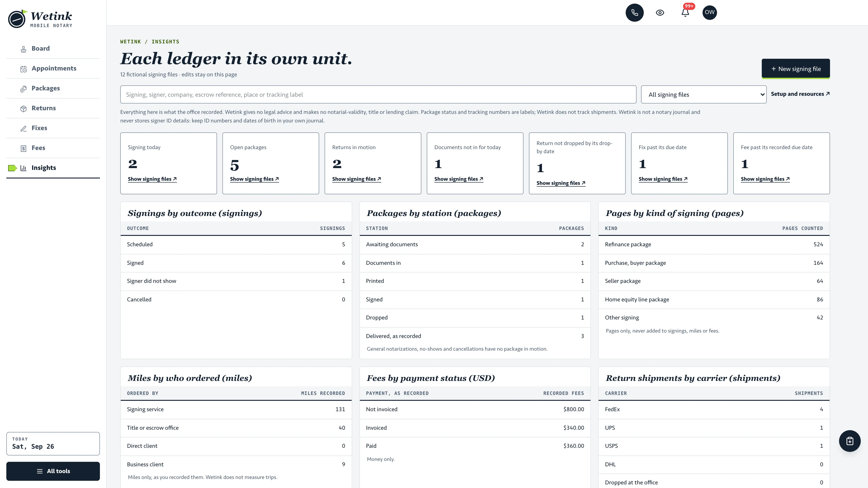Toggle the eye view icon in header
The width and height of the screenshot is (868, 488).
point(660,12)
